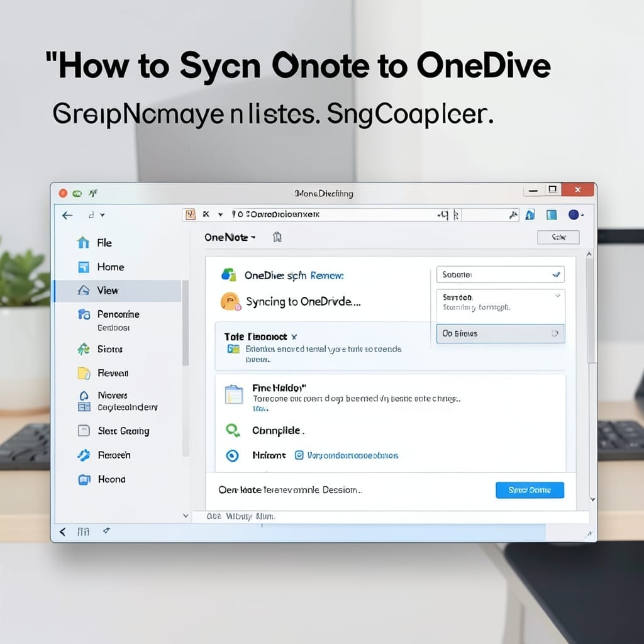Image resolution: width=644 pixels, height=644 pixels.
Task: Select the Home sidebar item
Action: [x=111, y=267]
